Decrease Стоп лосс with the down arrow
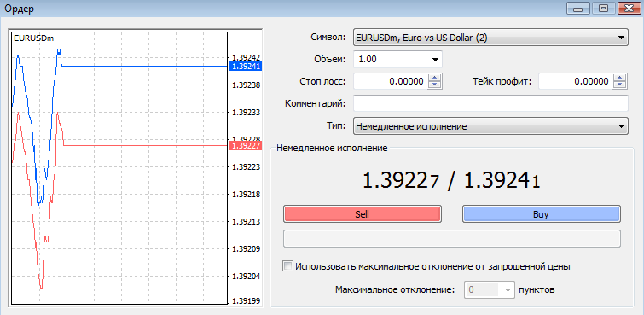Viewport: 644px width, 315px height. (x=434, y=85)
